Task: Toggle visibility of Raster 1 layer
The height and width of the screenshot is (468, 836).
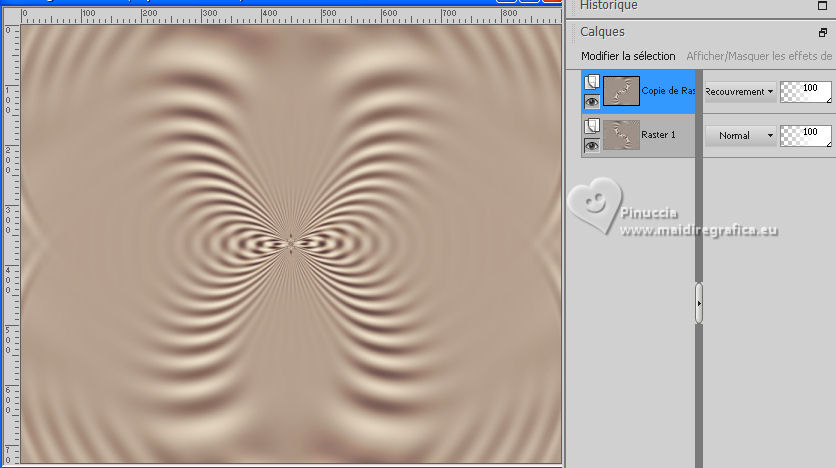Action: pyautogui.click(x=592, y=146)
